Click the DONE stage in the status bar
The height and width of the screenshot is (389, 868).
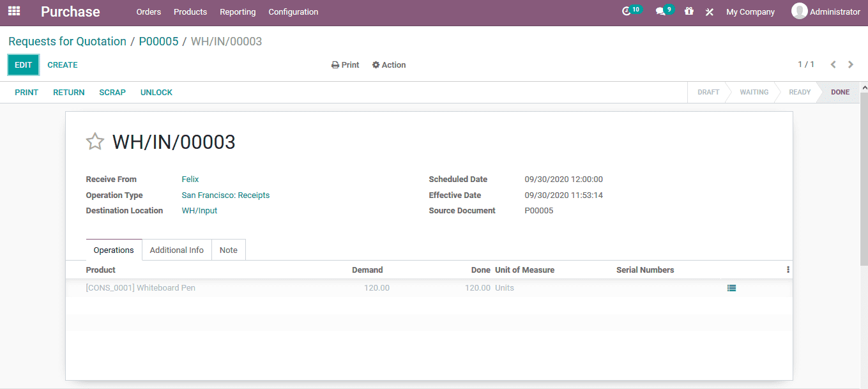(x=840, y=92)
